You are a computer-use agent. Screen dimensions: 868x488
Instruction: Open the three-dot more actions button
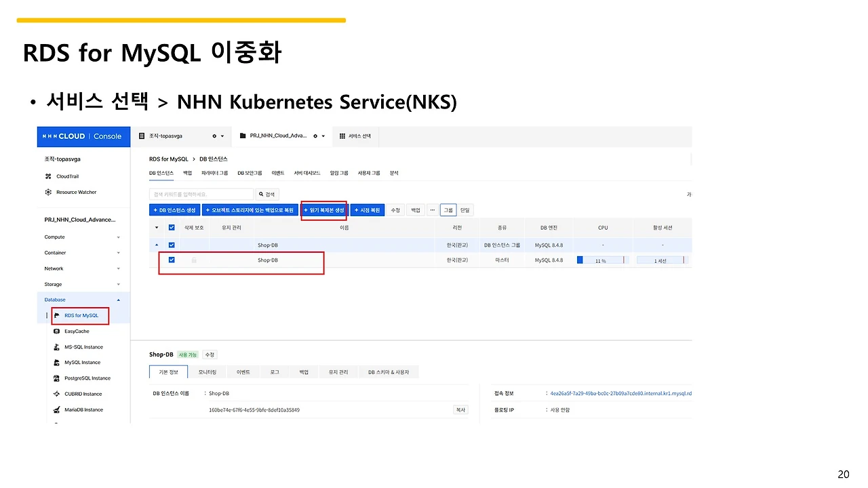432,210
